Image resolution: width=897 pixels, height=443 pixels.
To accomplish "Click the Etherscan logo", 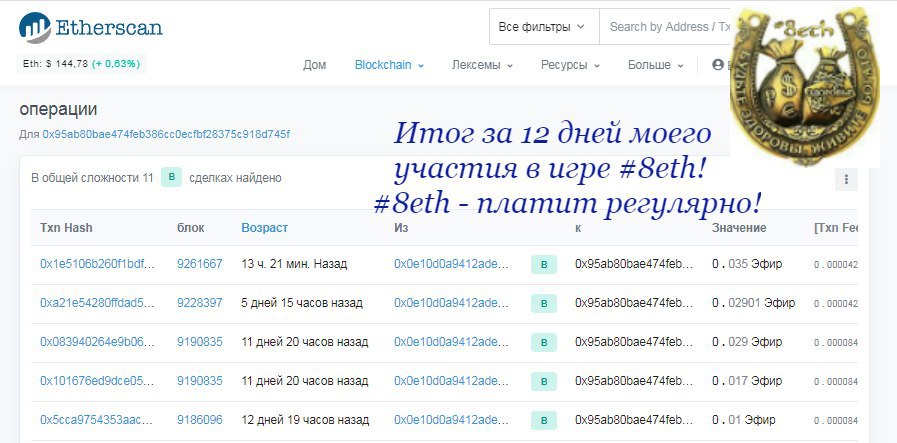I will 90,27.
